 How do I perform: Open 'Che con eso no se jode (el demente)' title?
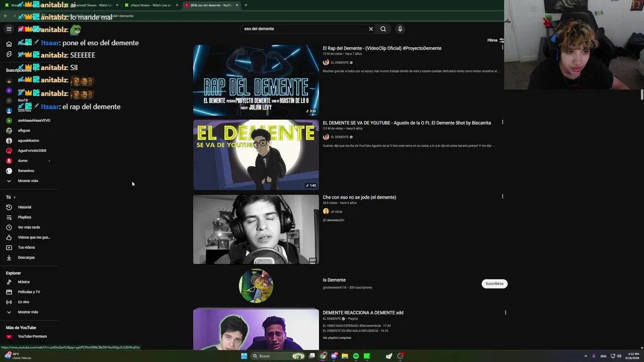(359, 197)
